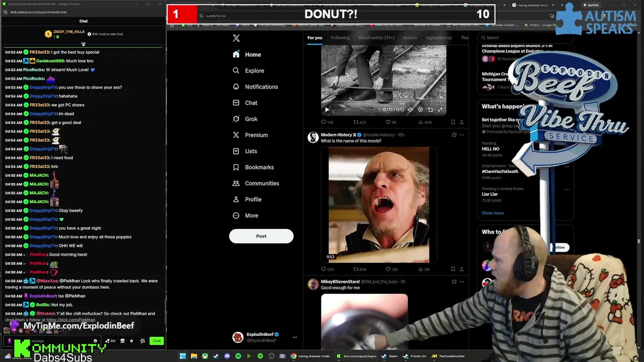
Task: Open Lists in X sidebar
Action: coord(245,151)
